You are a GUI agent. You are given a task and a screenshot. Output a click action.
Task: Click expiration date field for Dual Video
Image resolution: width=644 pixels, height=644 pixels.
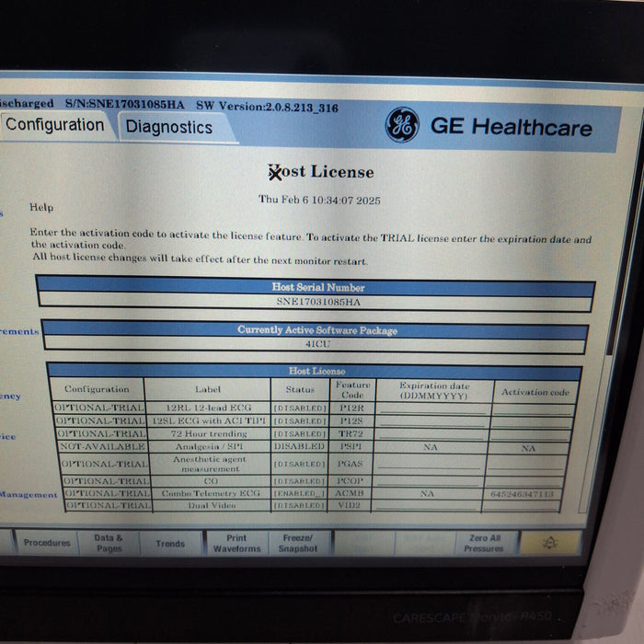point(426,505)
